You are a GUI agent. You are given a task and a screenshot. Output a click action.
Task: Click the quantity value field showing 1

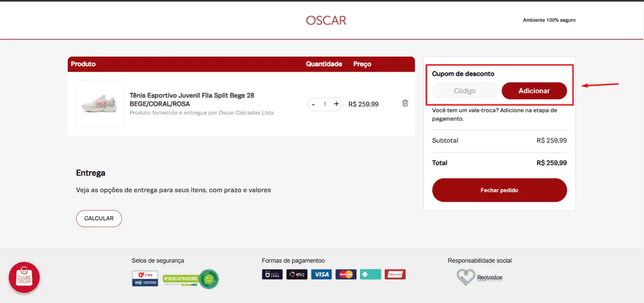pos(325,104)
